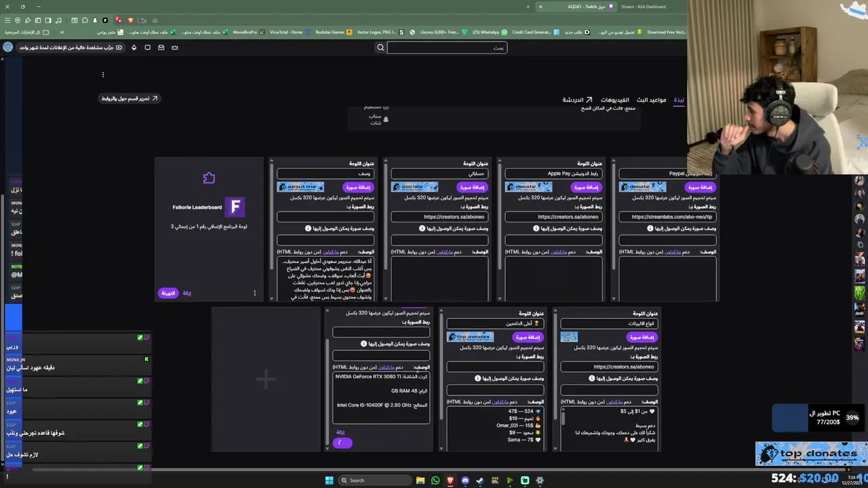Click the Twitch bits diamond icon

click(134, 47)
